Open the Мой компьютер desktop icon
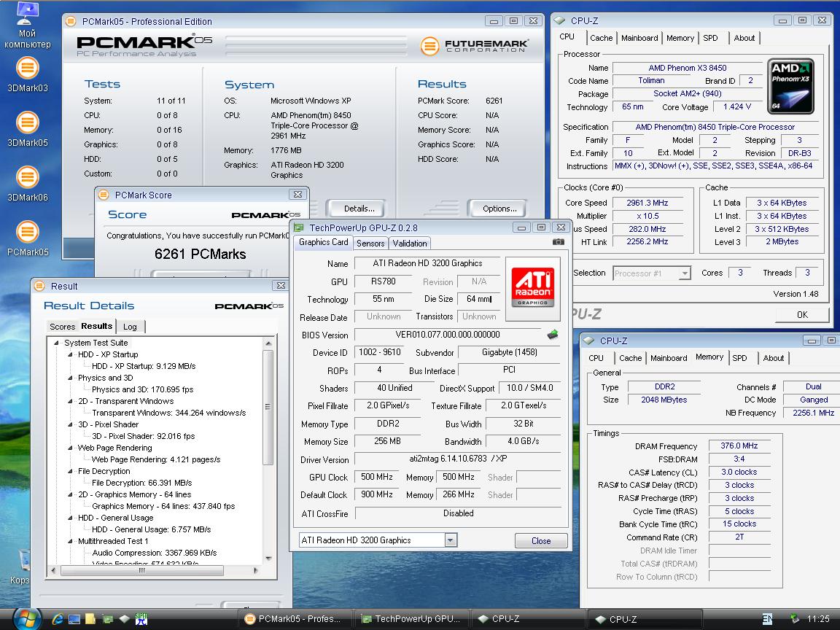This screenshot has width=840, height=630. point(27,26)
